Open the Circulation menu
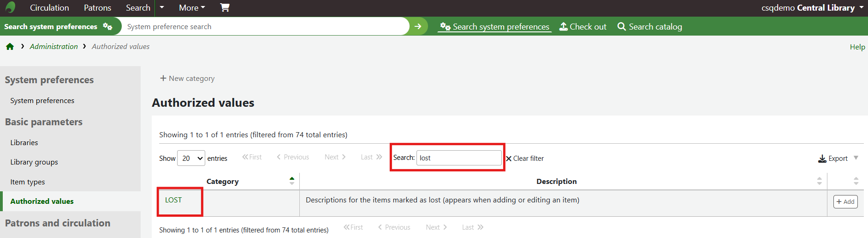868x238 pixels. 49,8
